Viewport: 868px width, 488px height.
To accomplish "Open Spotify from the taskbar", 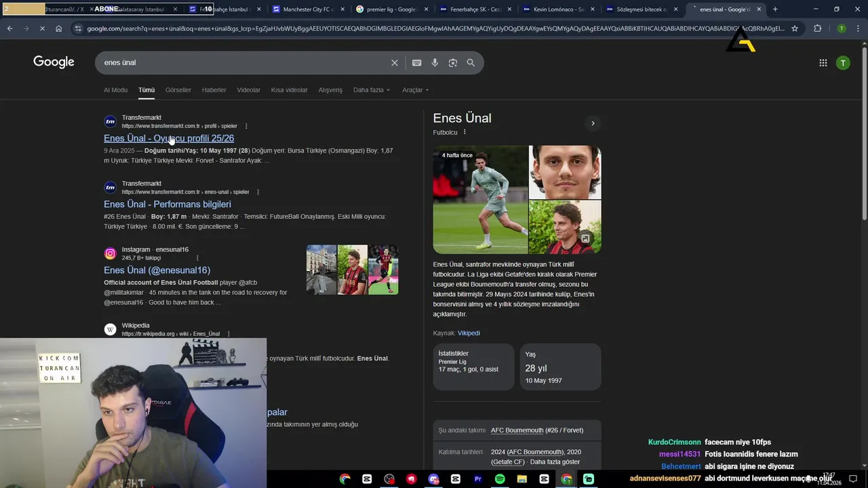I will [x=500, y=479].
